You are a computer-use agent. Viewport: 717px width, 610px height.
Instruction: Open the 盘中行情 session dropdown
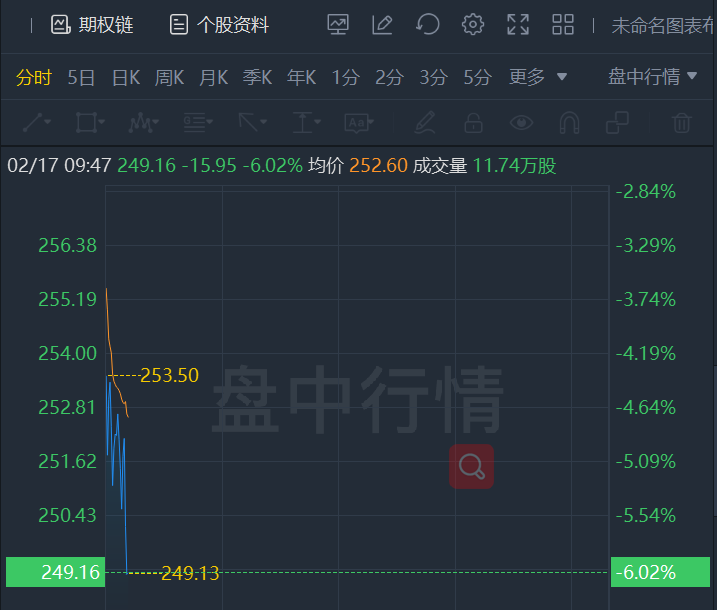653,76
